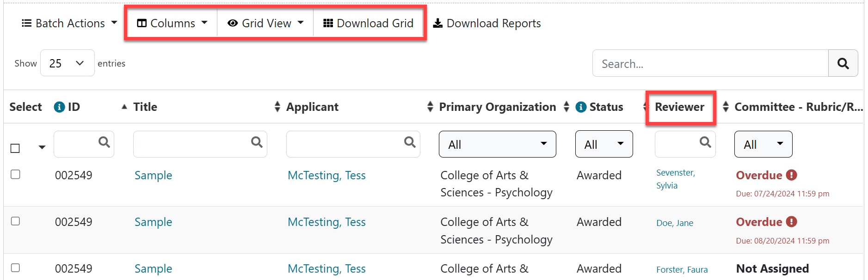868x280 pixels.
Task: Check the first row checkbox
Action: coord(15,174)
